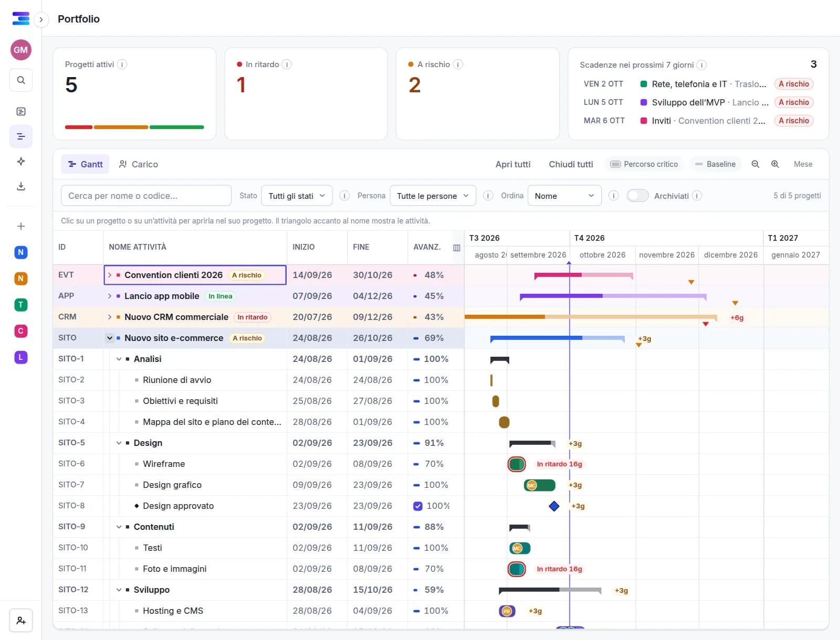
Task: Collapse the Sviluppo task group
Action: point(119,590)
